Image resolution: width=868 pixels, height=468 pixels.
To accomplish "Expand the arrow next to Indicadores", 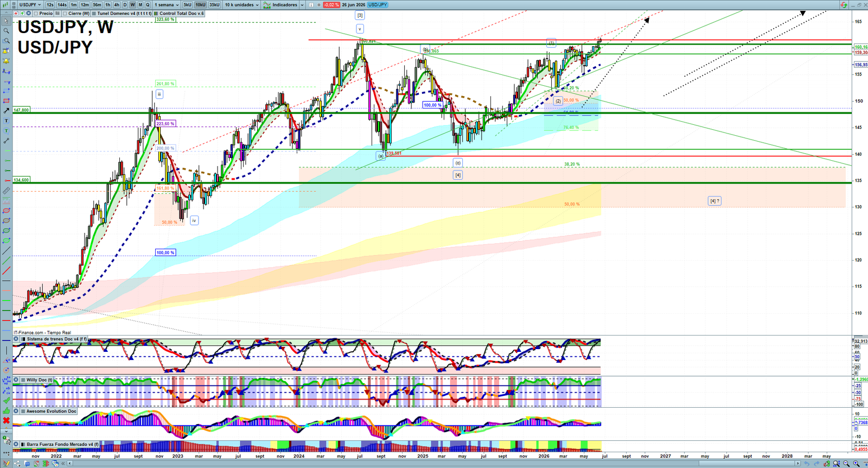I will 302,5.
